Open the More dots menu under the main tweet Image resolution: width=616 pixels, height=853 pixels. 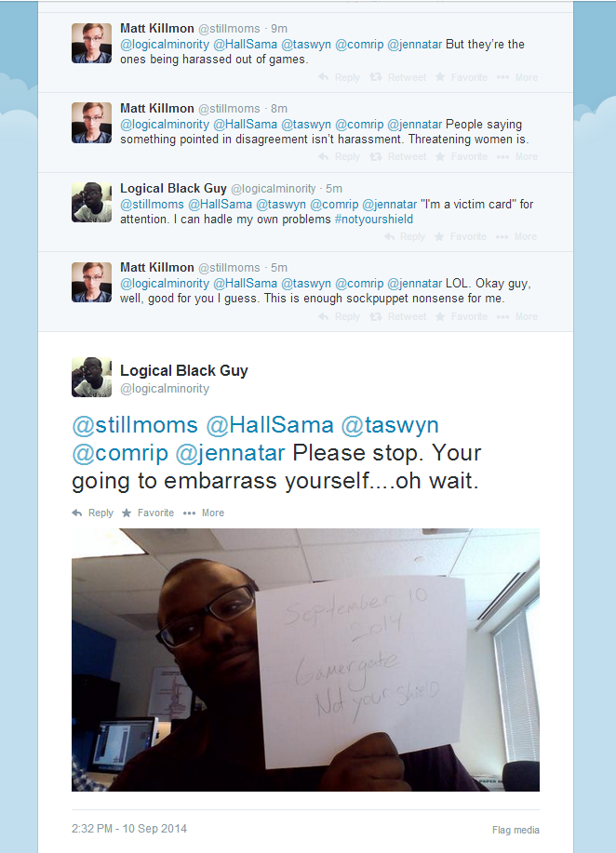pyautogui.click(x=189, y=513)
